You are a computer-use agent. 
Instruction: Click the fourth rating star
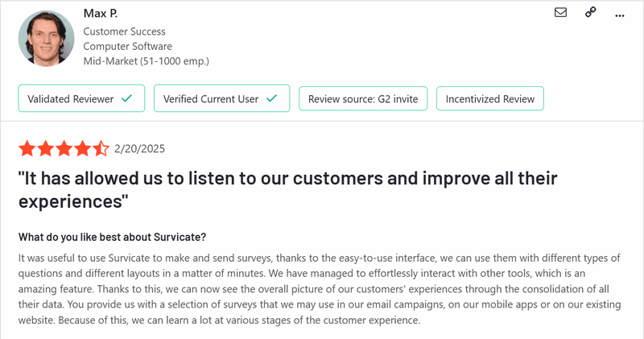click(82, 148)
